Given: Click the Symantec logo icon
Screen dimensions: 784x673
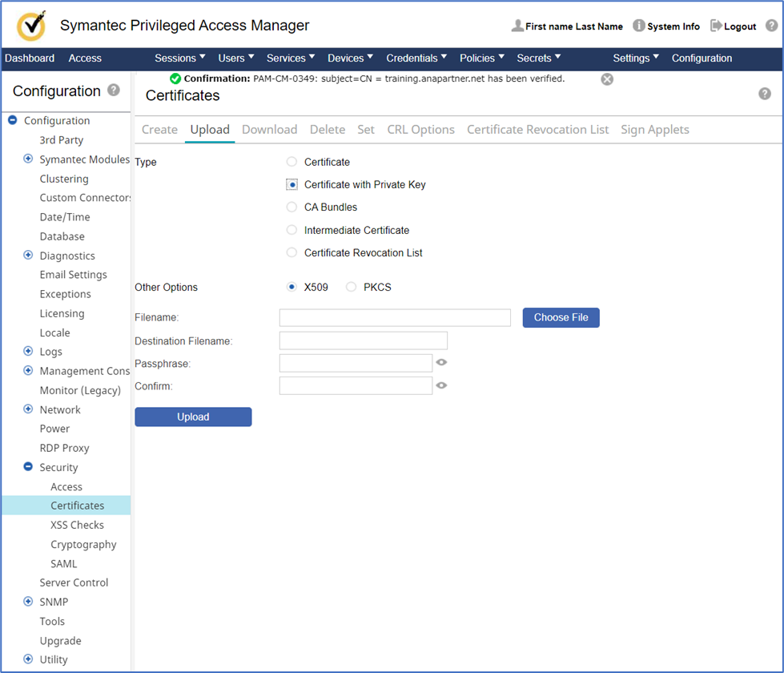Looking at the screenshot, I should click(31, 26).
